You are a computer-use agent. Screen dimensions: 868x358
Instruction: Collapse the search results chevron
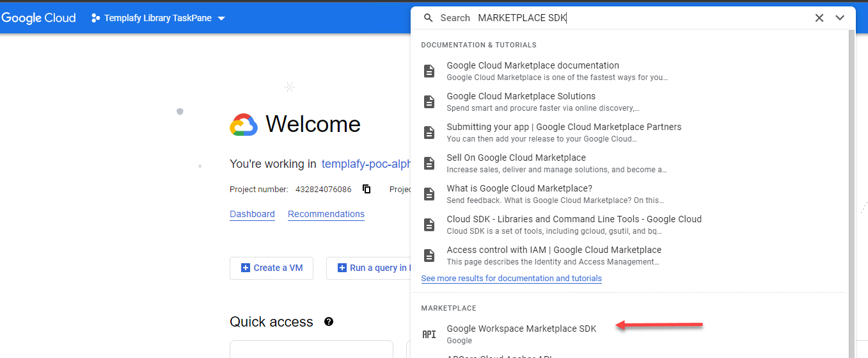pos(840,18)
